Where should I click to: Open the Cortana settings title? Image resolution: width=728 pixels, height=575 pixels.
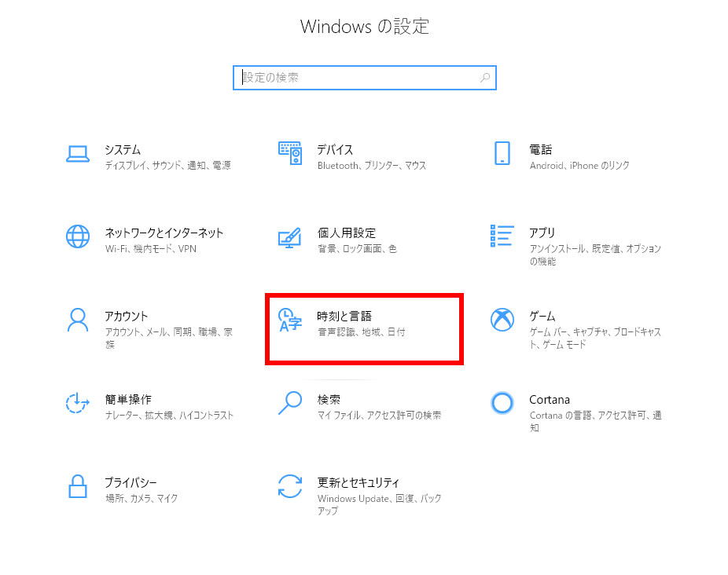550,399
